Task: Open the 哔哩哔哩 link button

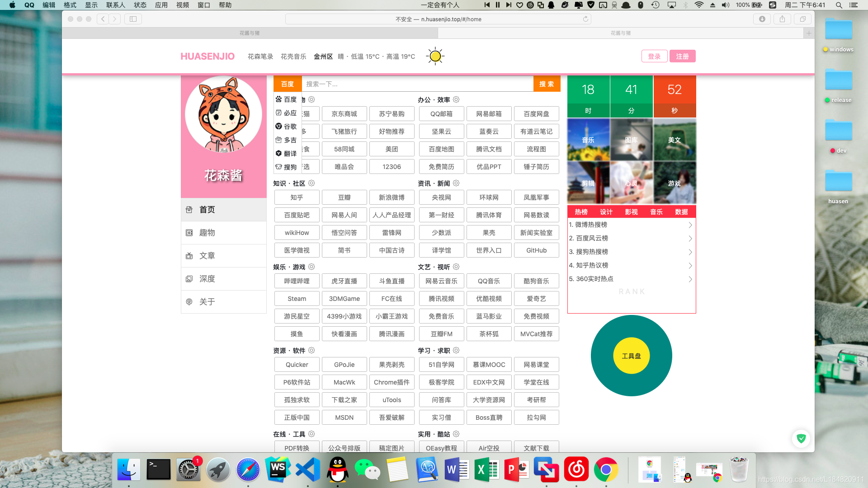Action: 297,281
